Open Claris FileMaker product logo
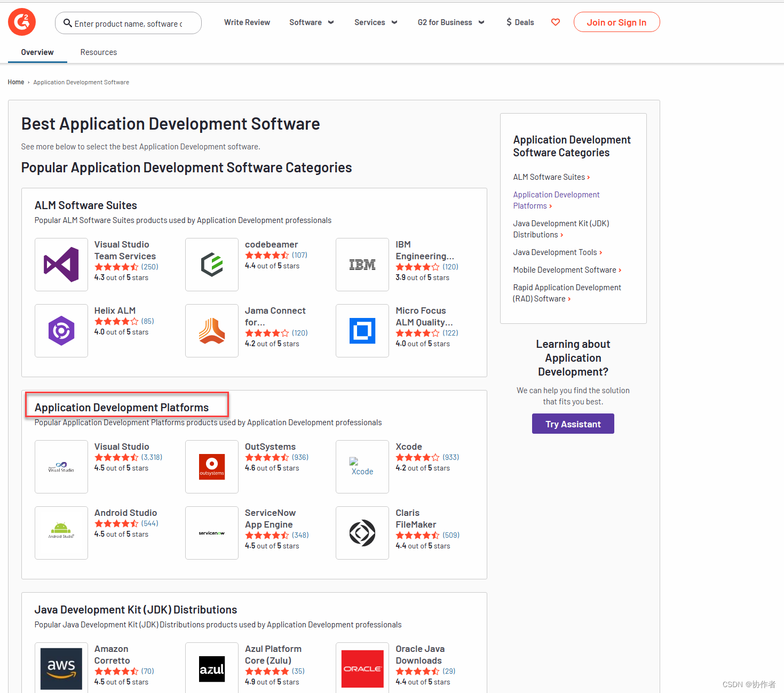The height and width of the screenshot is (693, 784). tap(362, 533)
